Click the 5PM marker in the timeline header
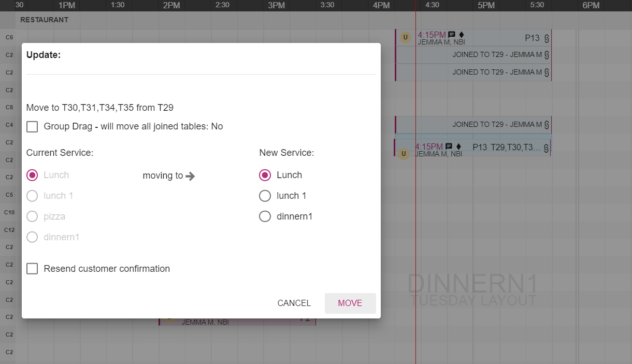The width and height of the screenshot is (632, 364). click(486, 6)
